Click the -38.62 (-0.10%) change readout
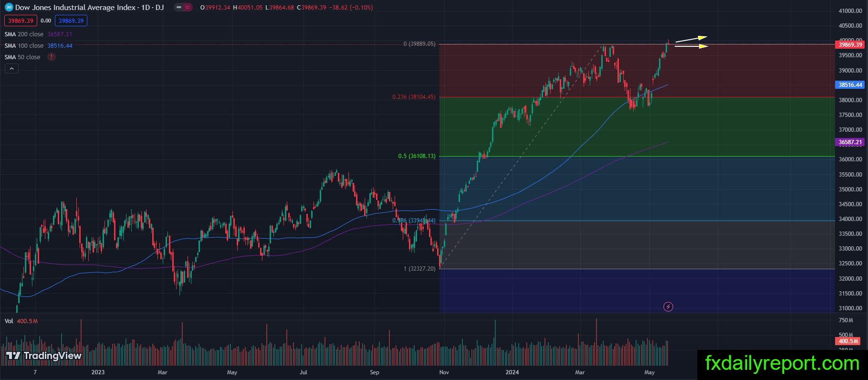The image size is (868, 380). (x=351, y=8)
